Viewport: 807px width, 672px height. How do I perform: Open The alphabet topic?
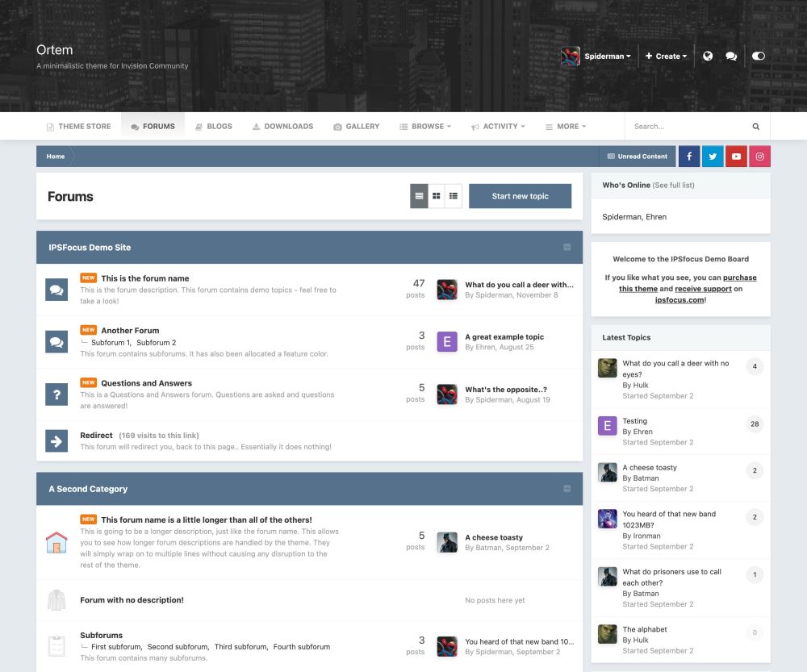[644, 629]
